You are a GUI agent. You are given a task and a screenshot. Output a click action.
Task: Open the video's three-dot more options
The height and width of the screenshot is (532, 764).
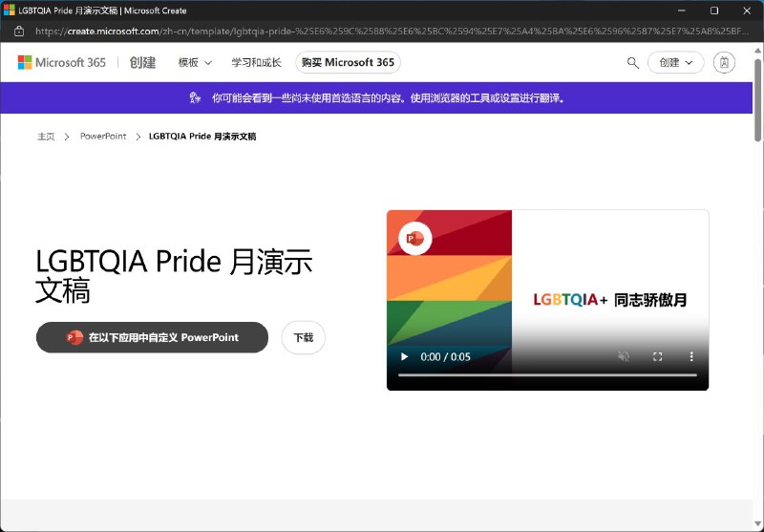(x=691, y=357)
